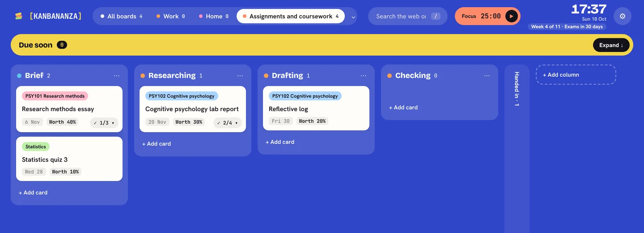Viewport: 644px width, 233px height.
Task: Click the Wed 28 due date
Action: [34, 172]
